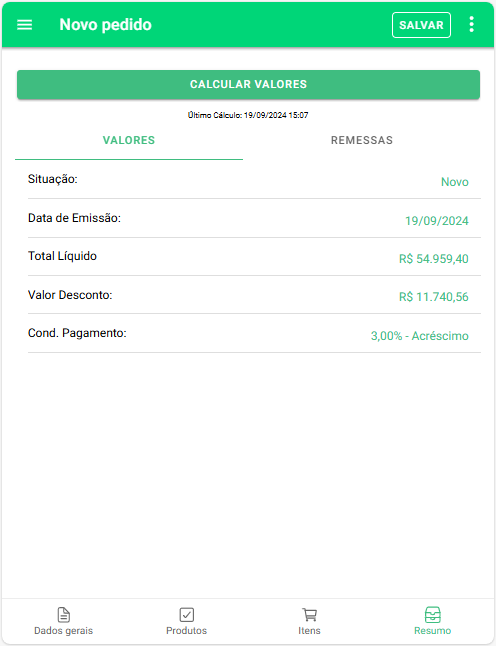Save the order with SALVAR button
This screenshot has width=496, height=646.
pos(421,25)
